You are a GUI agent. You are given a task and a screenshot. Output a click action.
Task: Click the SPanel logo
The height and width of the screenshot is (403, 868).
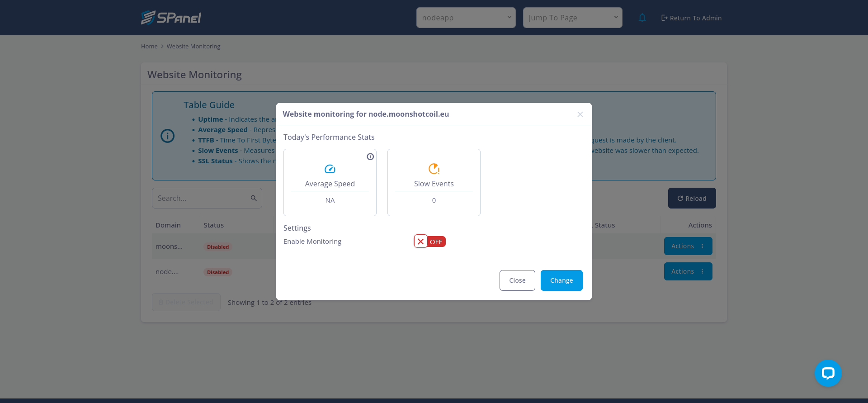tap(171, 18)
